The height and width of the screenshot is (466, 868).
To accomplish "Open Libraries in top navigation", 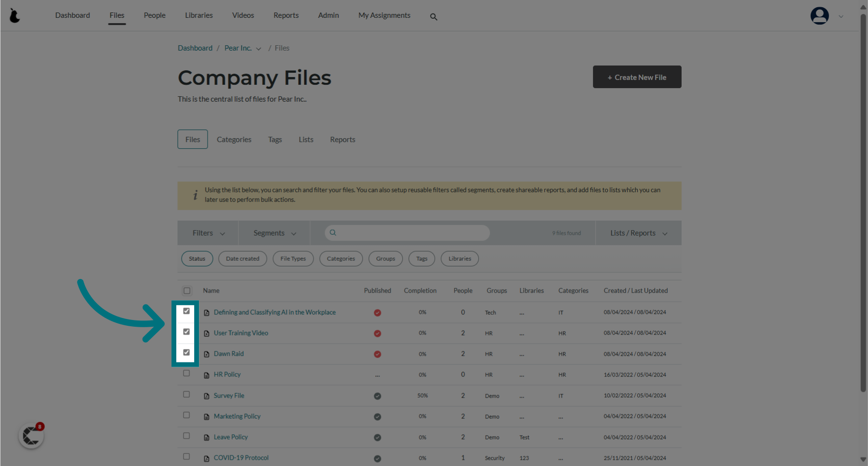I will [199, 15].
